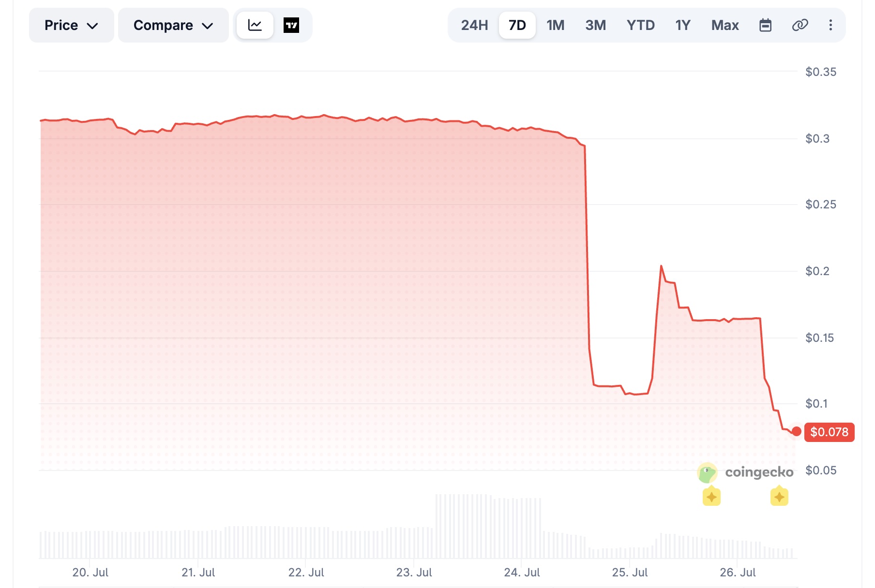Open the Price dropdown
This screenshot has height=588, width=875.
click(72, 25)
